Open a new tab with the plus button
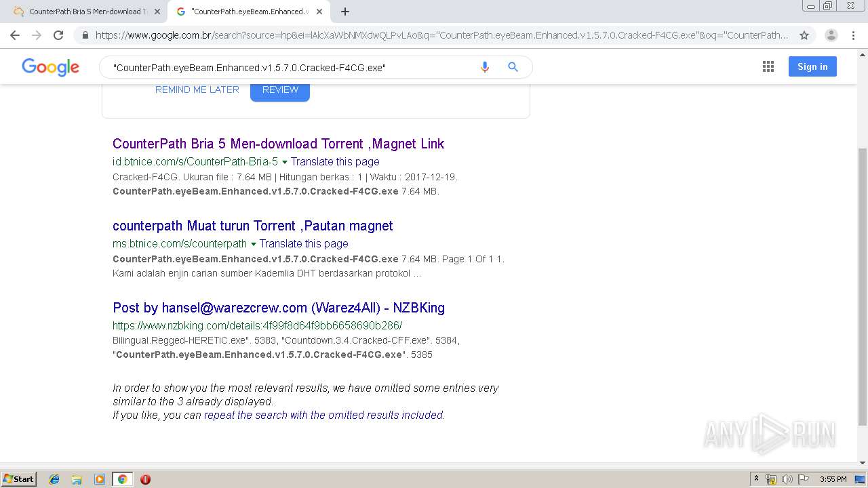 click(345, 12)
